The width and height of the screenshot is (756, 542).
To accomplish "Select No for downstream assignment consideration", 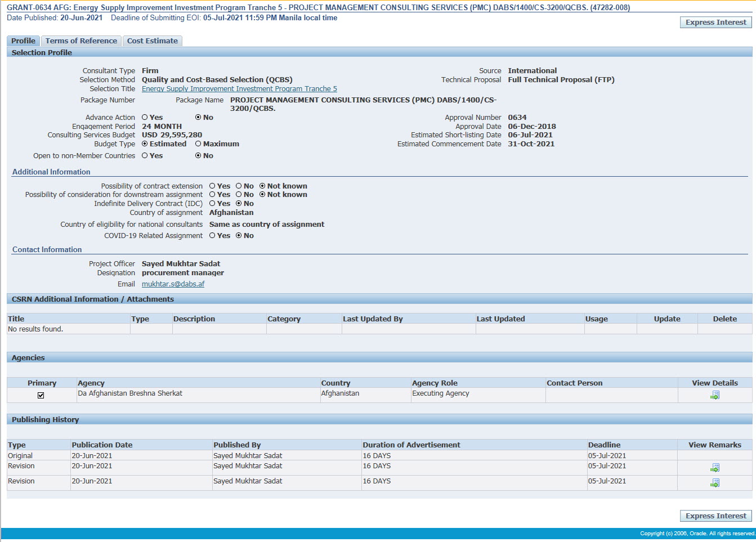I will [x=239, y=195].
